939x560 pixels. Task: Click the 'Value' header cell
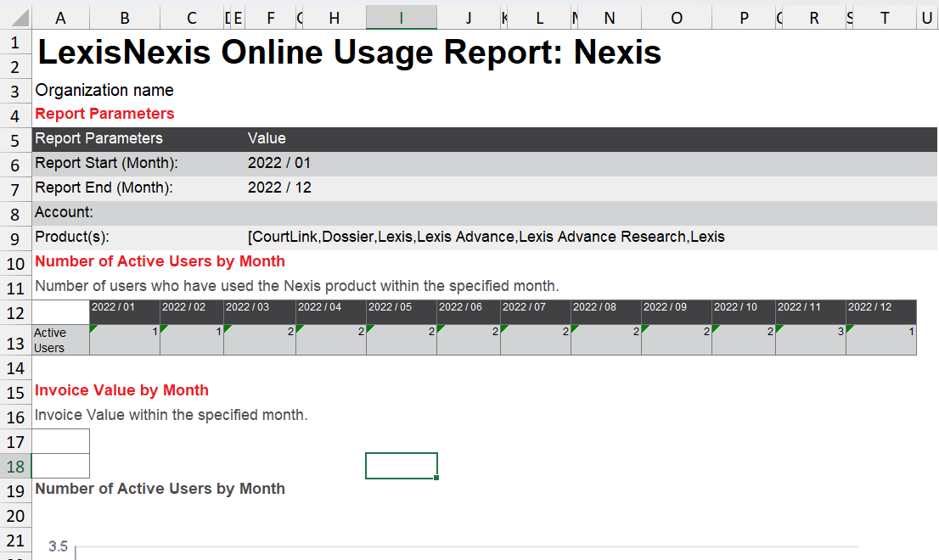click(267, 138)
